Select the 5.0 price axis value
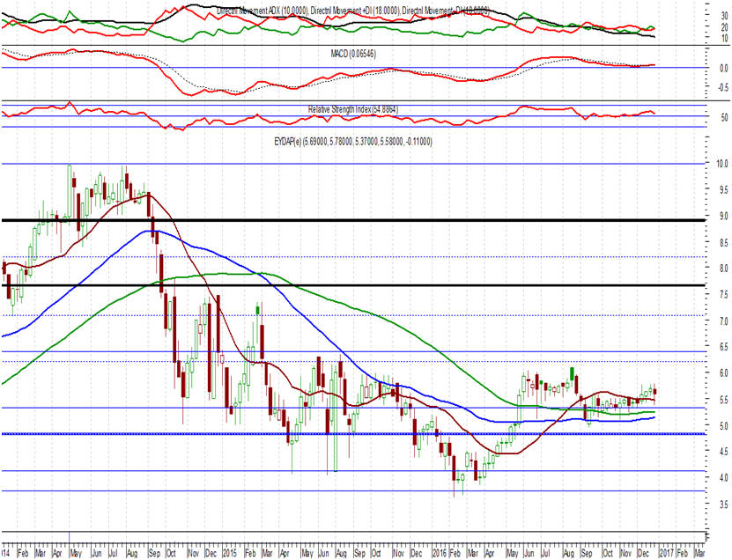This screenshot has height=560, width=732. click(723, 426)
